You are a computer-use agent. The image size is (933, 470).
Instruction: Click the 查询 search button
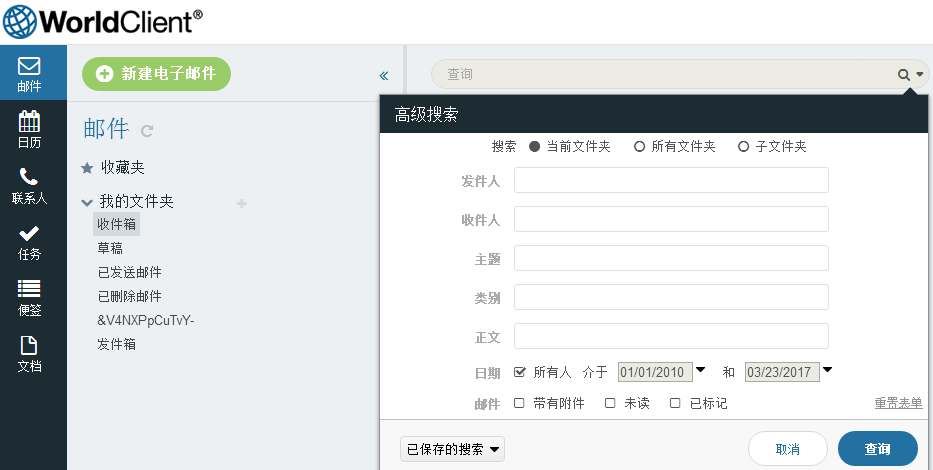pos(878,449)
